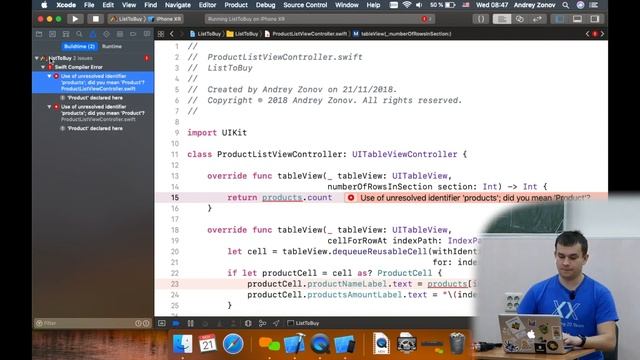
Task: Collapse the ListToBuy 2 issues group
Action: (37, 58)
